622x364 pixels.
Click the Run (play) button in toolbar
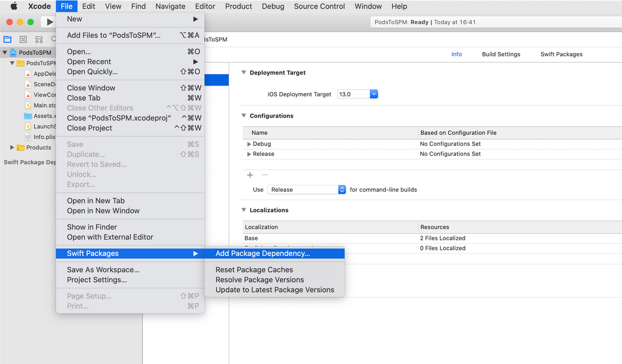(50, 22)
